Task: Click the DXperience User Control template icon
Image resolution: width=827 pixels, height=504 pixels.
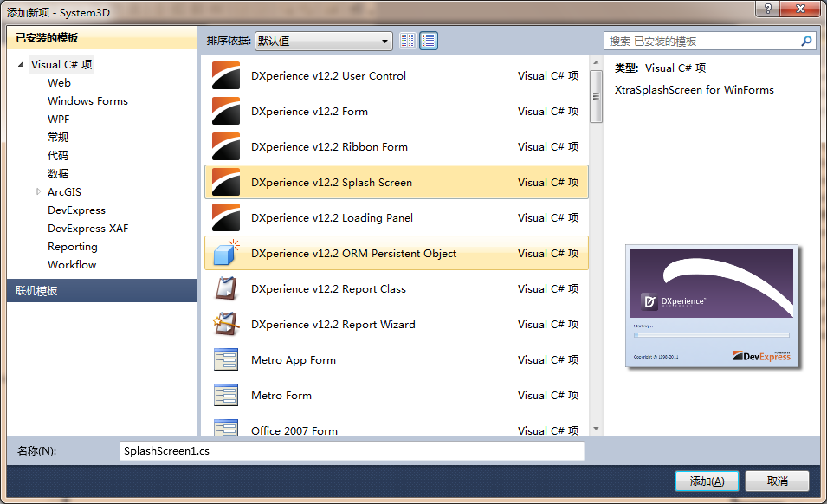Action: coord(226,76)
